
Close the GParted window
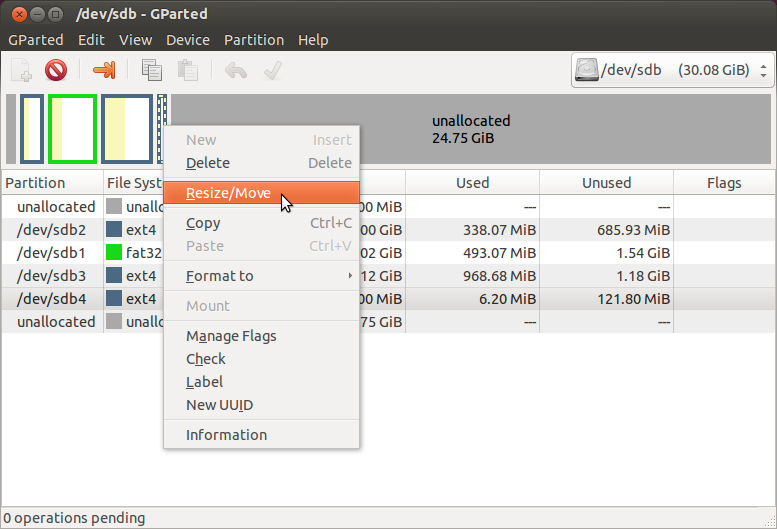(19, 14)
